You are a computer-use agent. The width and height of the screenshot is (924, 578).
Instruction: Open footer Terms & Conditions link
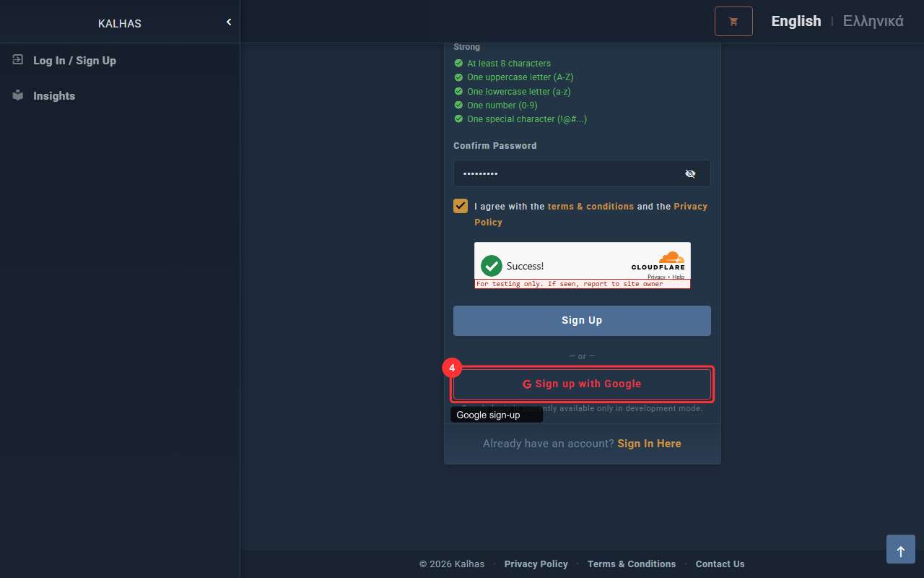(x=632, y=564)
